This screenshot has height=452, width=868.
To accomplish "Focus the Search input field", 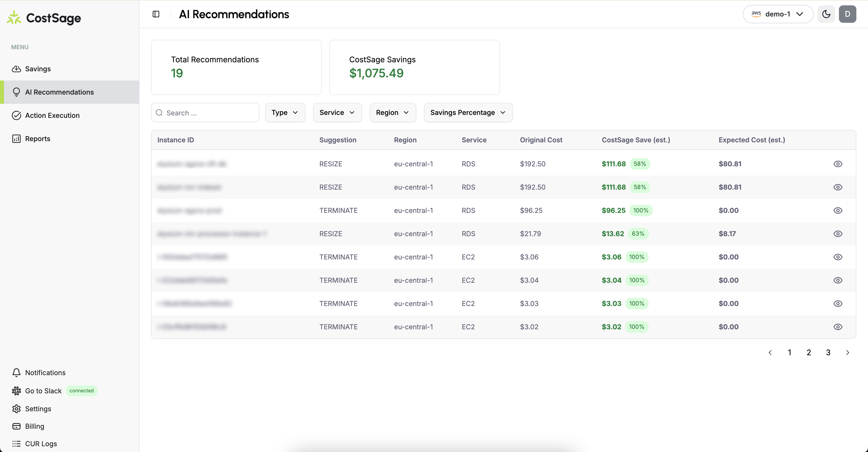I will (x=209, y=113).
